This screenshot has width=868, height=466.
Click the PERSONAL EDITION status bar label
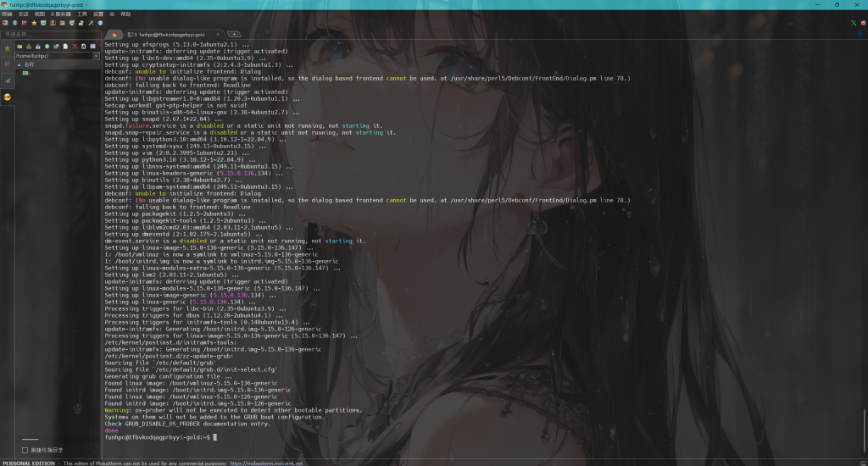(x=29, y=463)
